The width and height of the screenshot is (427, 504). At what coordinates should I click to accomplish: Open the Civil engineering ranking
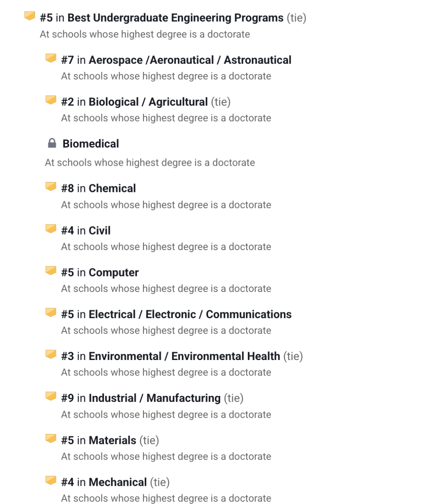point(100,230)
